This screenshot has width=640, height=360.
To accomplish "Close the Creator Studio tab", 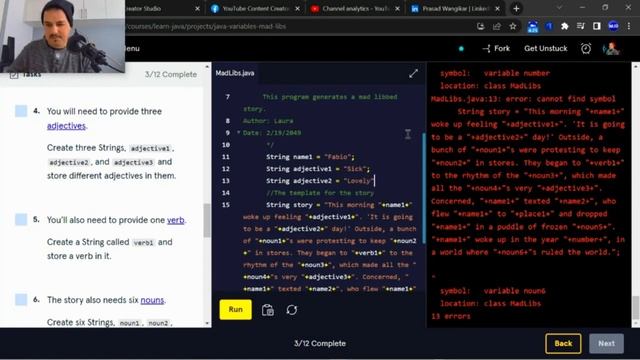I will click(198, 9).
